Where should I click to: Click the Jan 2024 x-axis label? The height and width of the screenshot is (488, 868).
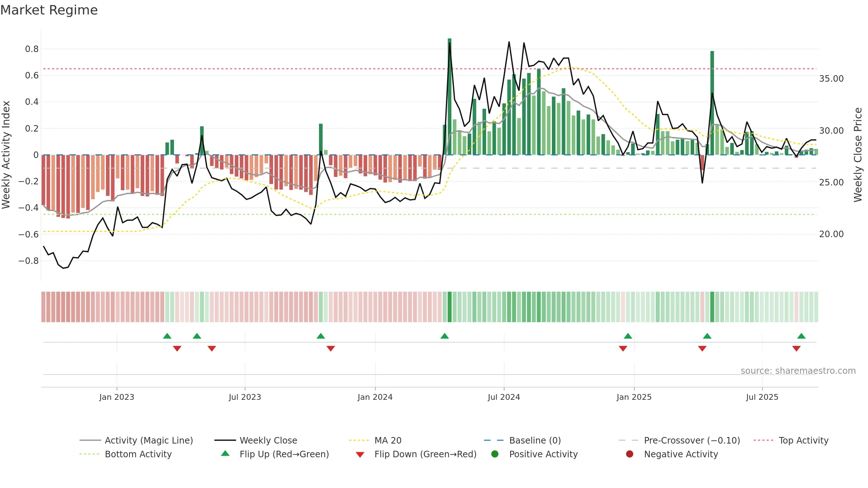[375, 397]
